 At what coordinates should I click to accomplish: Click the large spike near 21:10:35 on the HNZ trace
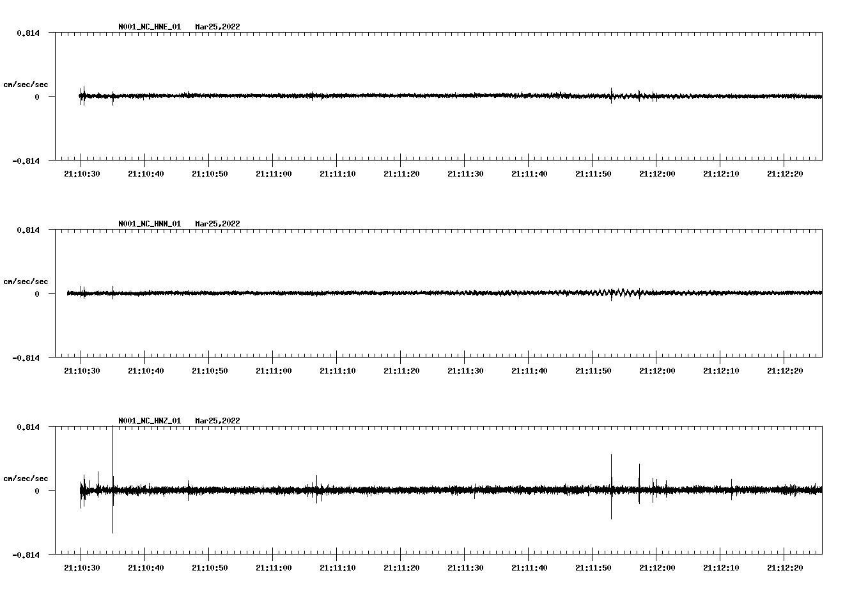(112, 480)
